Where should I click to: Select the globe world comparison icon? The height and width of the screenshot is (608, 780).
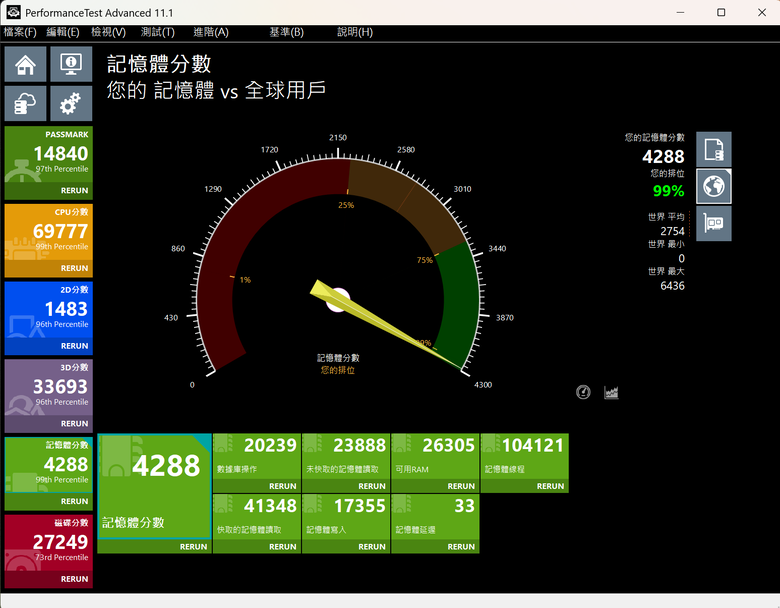(x=713, y=186)
